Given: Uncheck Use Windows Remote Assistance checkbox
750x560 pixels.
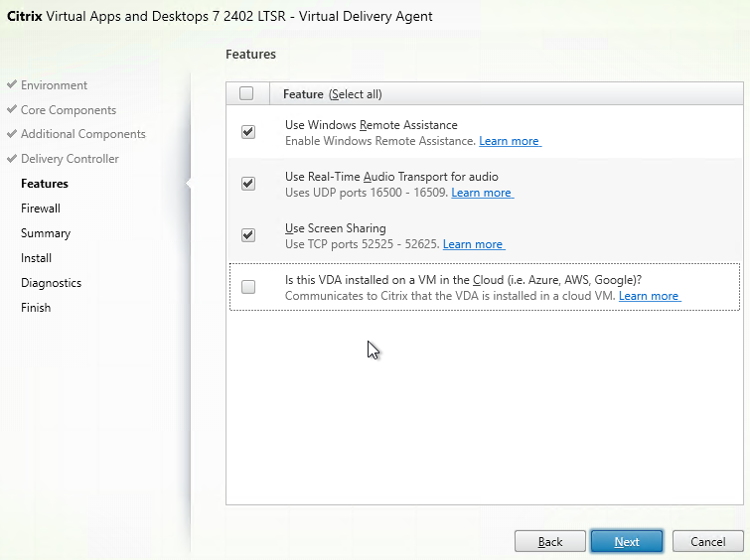Looking at the screenshot, I should coord(247,132).
